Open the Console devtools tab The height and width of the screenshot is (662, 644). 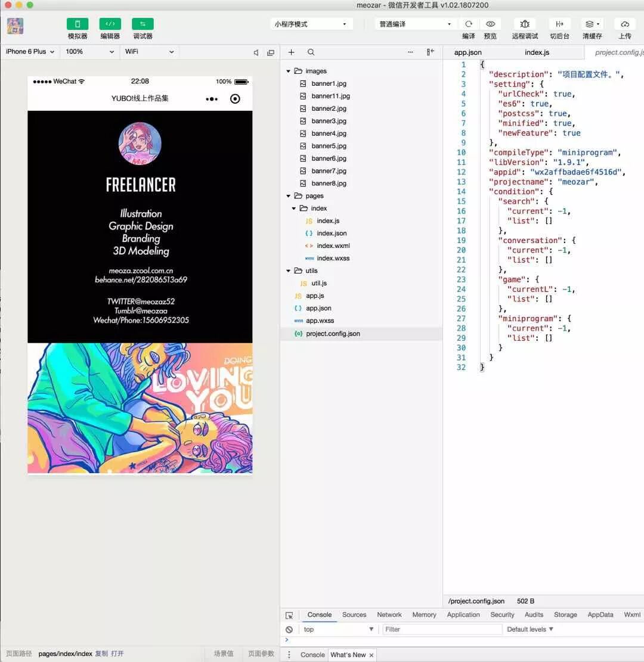tap(320, 615)
